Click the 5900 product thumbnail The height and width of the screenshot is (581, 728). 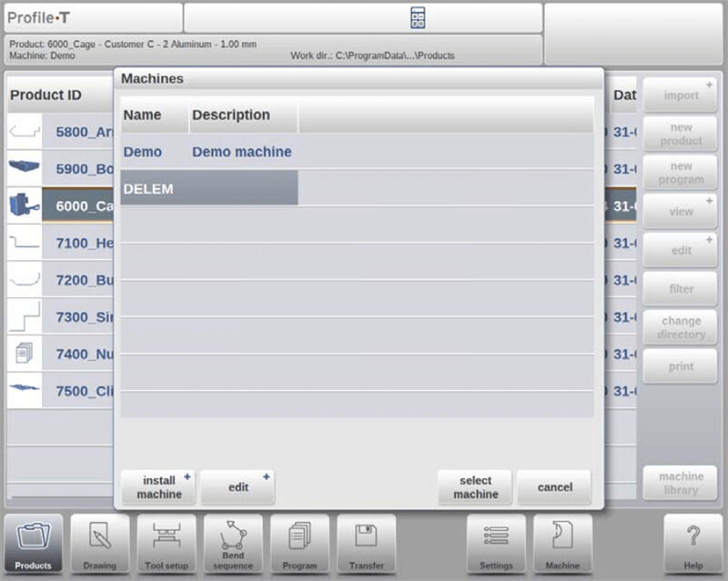point(24,168)
